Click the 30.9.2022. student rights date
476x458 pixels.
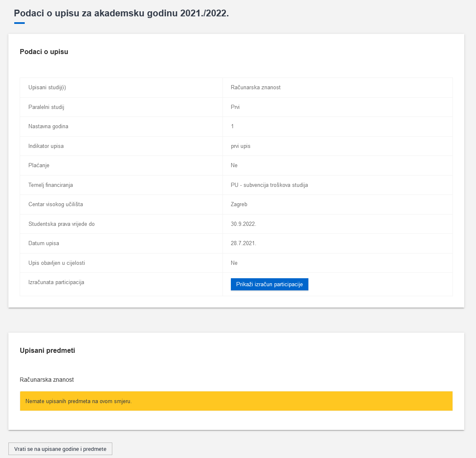point(243,224)
